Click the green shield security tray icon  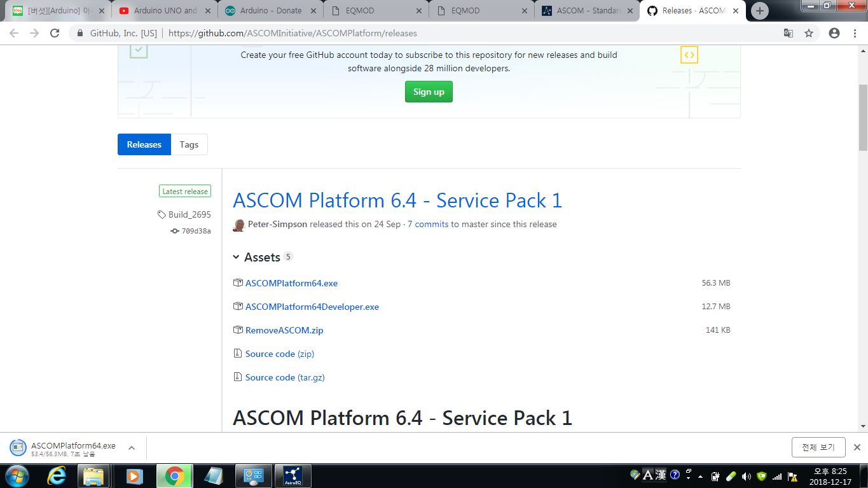[762, 477]
